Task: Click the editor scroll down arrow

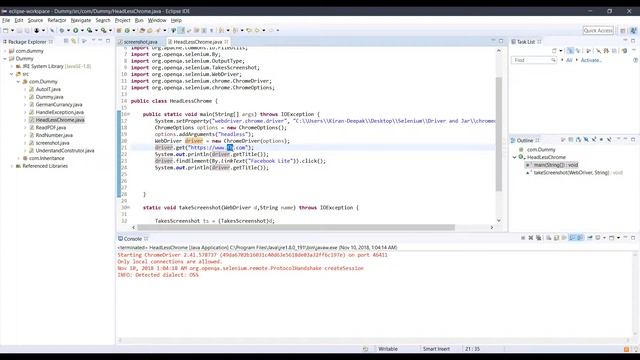Action: click(x=499, y=221)
